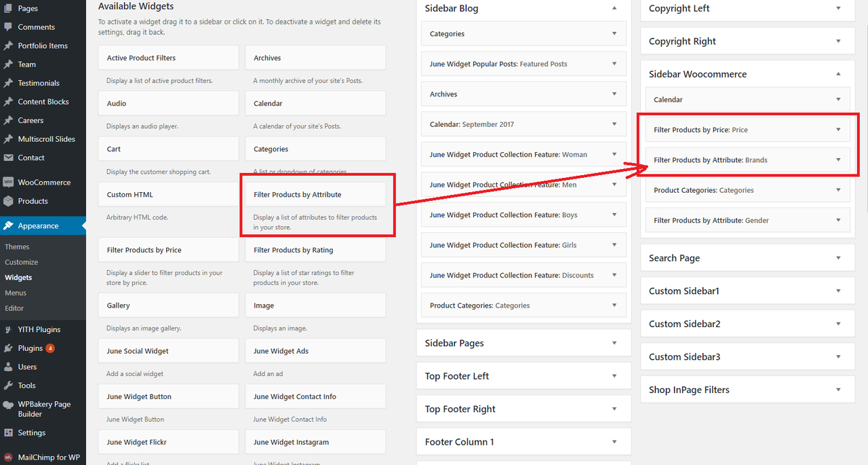This screenshot has height=465, width=868.
Task: Expand the Top Footer Left area
Action: 614,376
